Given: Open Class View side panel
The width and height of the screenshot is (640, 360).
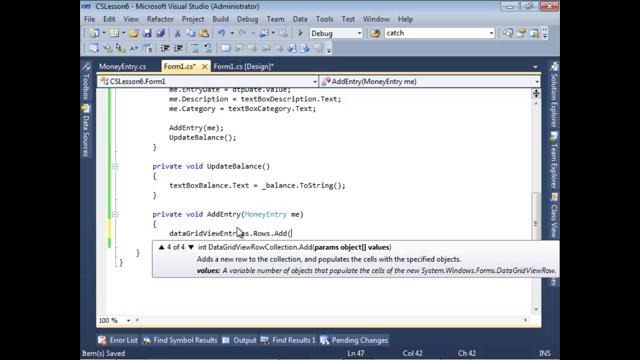Looking at the screenshot, I should click(554, 216).
